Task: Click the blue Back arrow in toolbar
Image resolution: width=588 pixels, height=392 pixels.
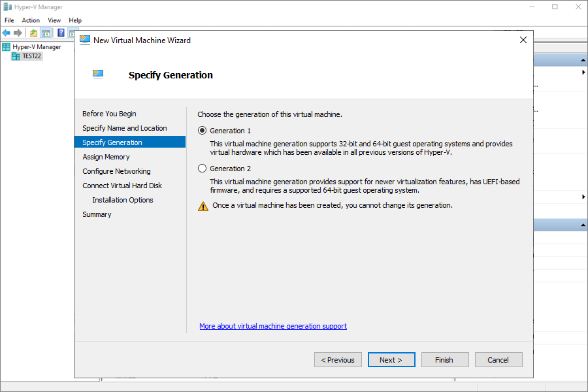Action: pos(7,33)
